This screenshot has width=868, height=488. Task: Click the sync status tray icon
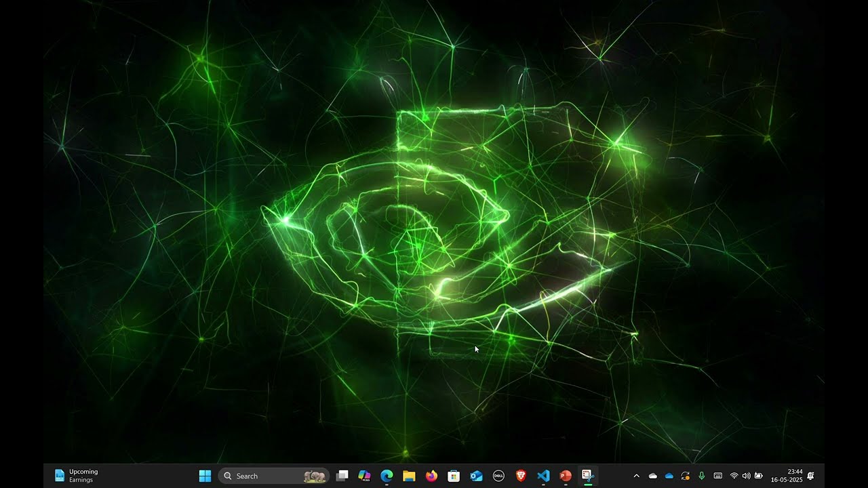(x=686, y=476)
